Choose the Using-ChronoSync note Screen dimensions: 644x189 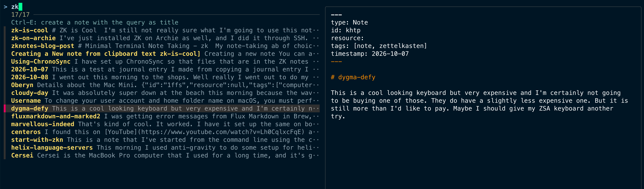point(165,62)
